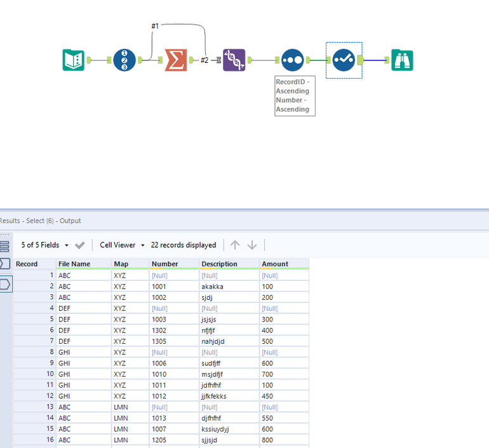The height and width of the screenshot is (448, 489).
Task: Show the input anchor results view
Action: [5, 264]
